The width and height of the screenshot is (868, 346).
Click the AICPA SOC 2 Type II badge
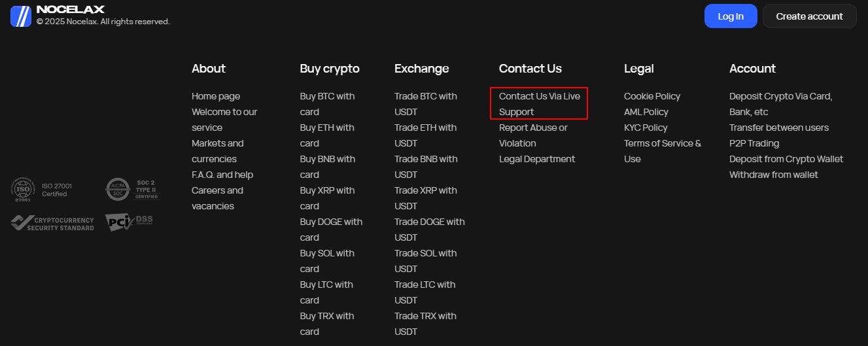click(132, 190)
